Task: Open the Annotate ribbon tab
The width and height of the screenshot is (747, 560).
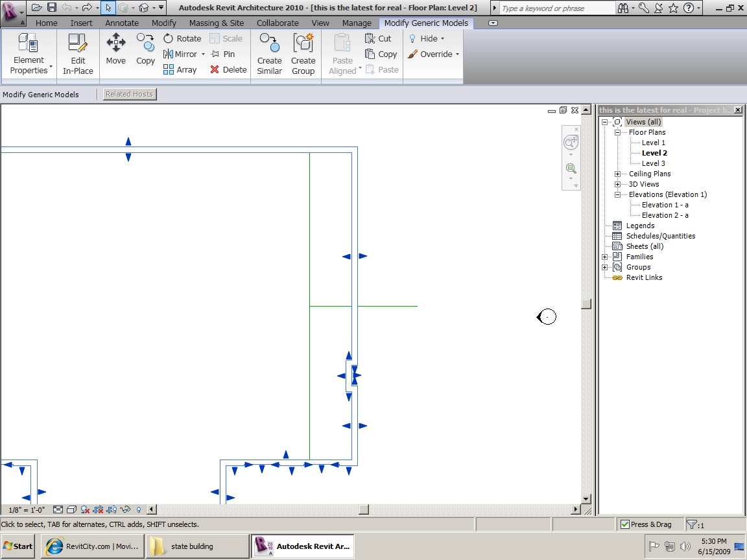Action: click(x=122, y=23)
